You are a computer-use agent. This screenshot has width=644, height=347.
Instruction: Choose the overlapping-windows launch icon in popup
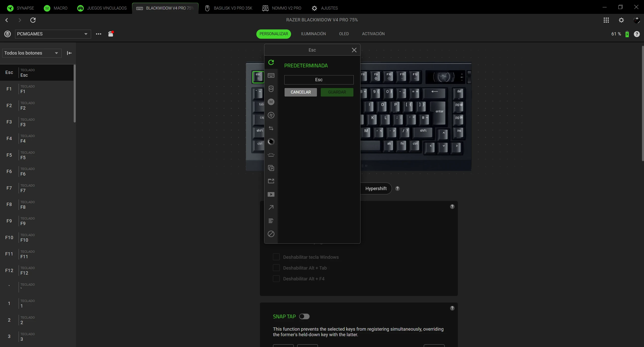pyautogui.click(x=271, y=168)
